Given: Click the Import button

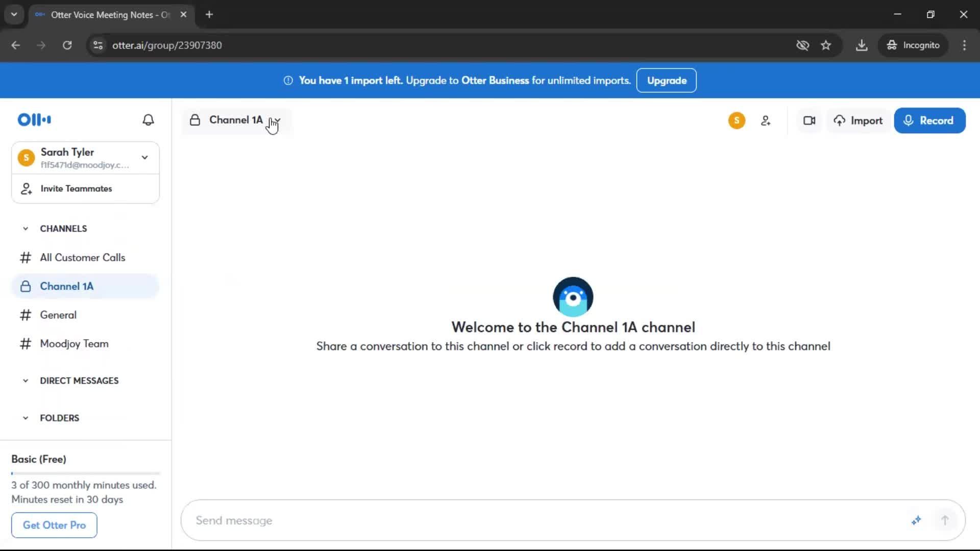Looking at the screenshot, I should click(x=859, y=121).
